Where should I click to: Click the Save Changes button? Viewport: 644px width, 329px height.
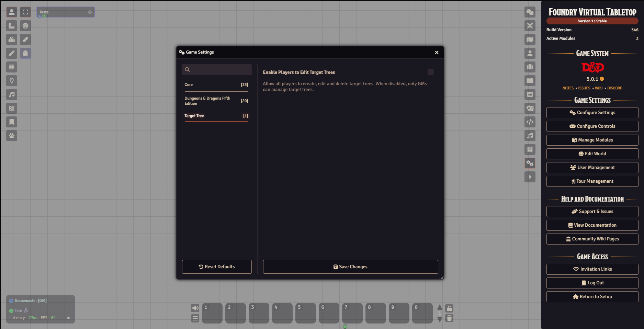[350, 267]
